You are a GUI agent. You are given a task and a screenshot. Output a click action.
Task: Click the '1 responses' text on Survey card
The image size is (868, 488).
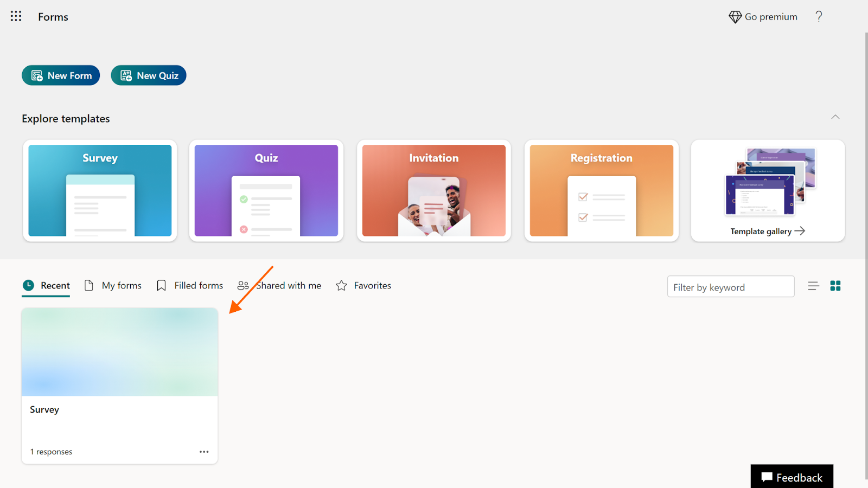[x=51, y=452]
